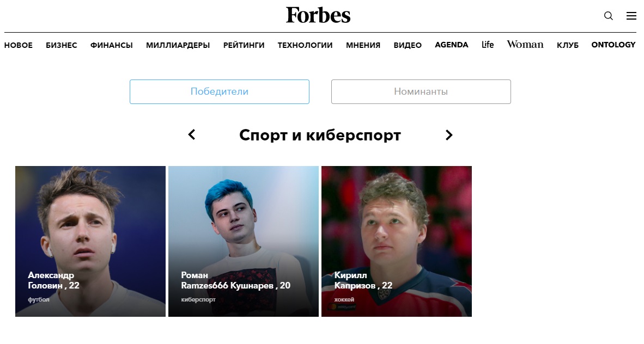Viewport: 644px width, 344px height.
Task: Open the РЕЙТИНГИ section
Action: (244, 45)
